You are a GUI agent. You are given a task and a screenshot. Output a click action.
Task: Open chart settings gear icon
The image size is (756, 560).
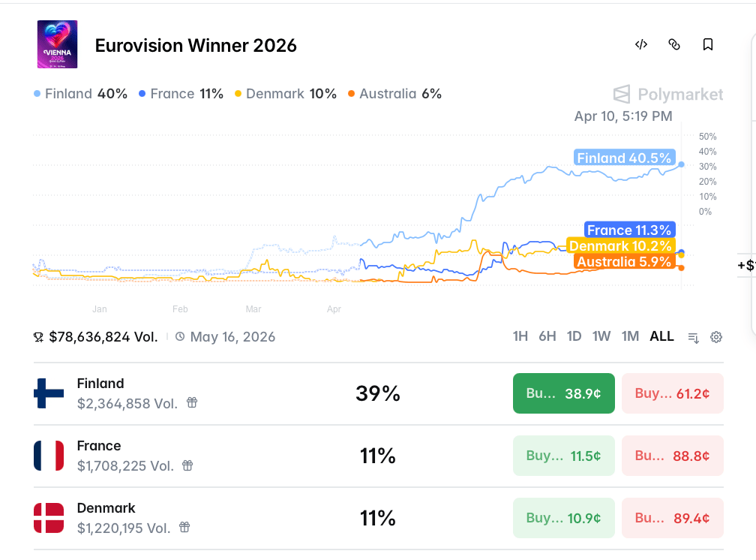[x=716, y=337]
